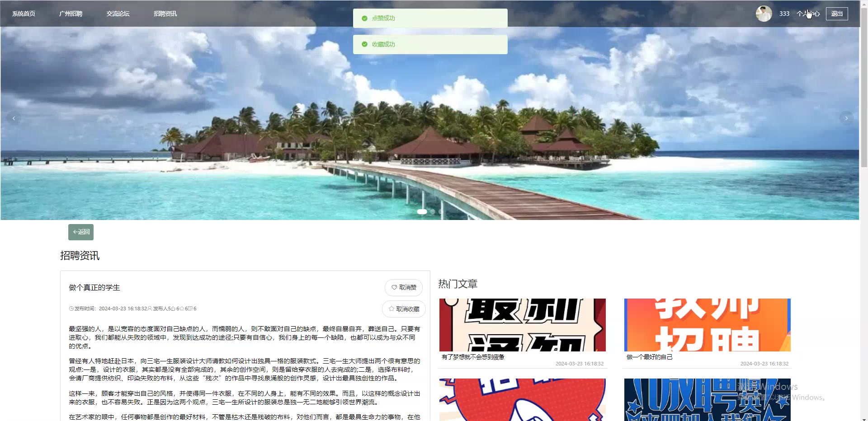Click the star favorites count icon
868x421 pixels.
182,309
